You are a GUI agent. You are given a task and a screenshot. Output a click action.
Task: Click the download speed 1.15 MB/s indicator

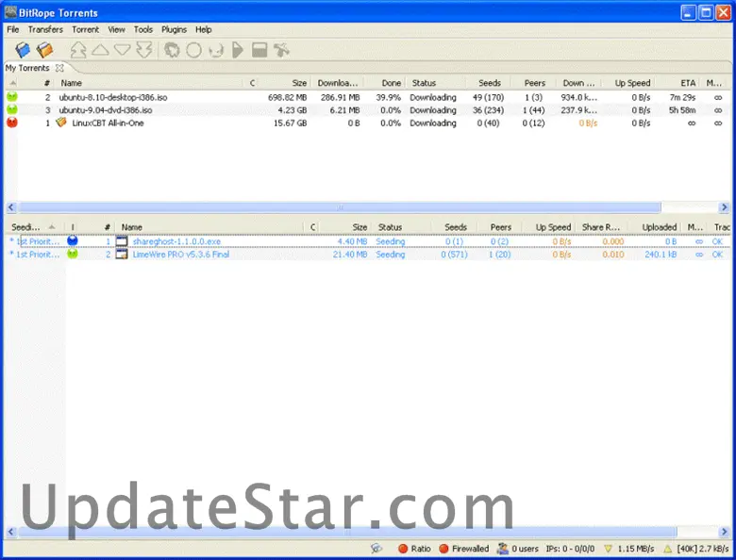click(x=629, y=549)
